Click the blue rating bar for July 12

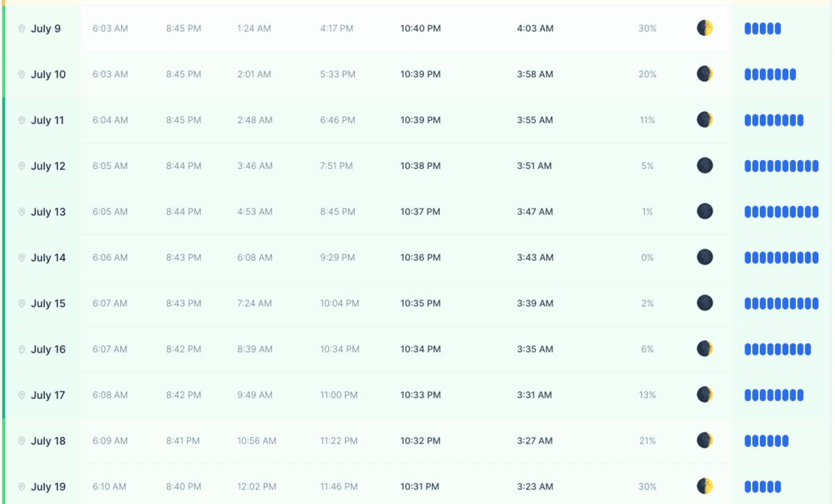pos(781,166)
